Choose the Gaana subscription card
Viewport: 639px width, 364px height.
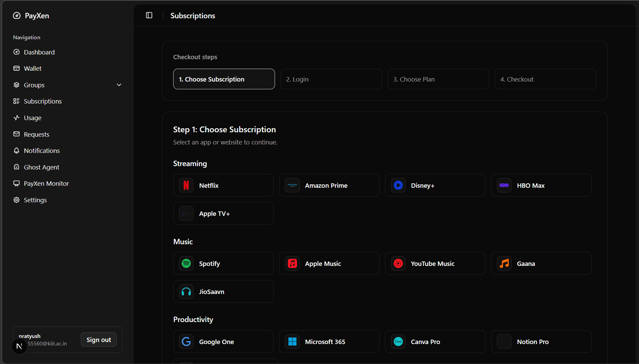tap(541, 264)
